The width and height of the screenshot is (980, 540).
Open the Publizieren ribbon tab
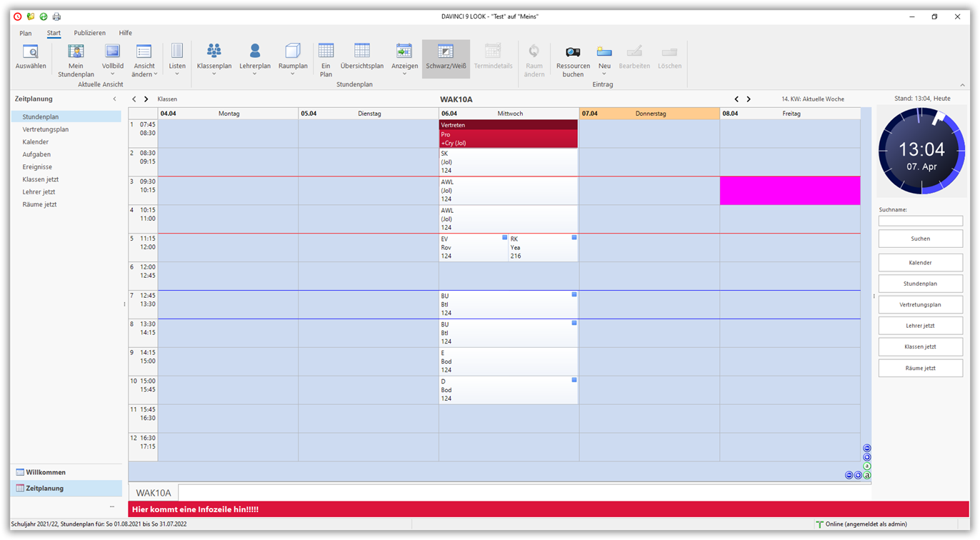coord(89,33)
